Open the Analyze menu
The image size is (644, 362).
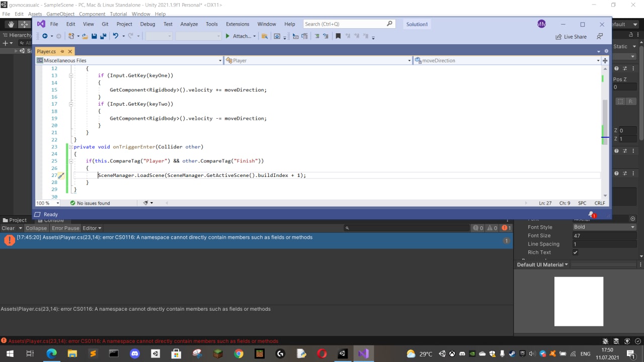click(189, 24)
